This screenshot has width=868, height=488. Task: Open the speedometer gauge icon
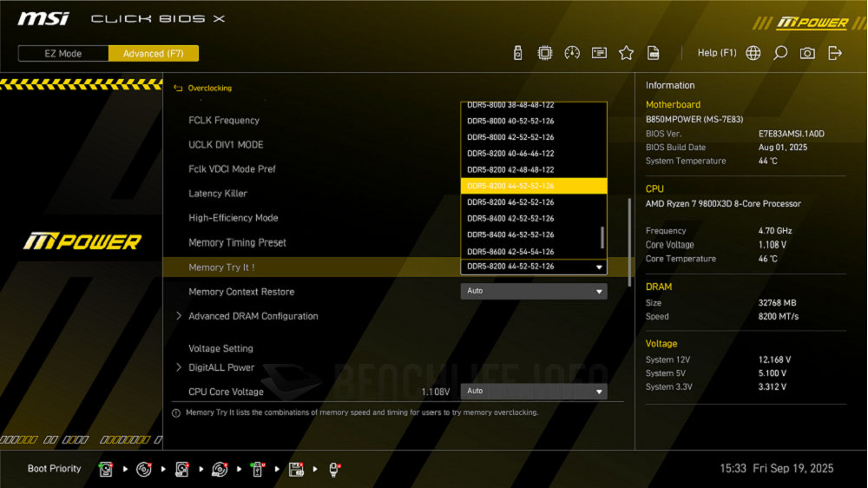coord(572,53)
